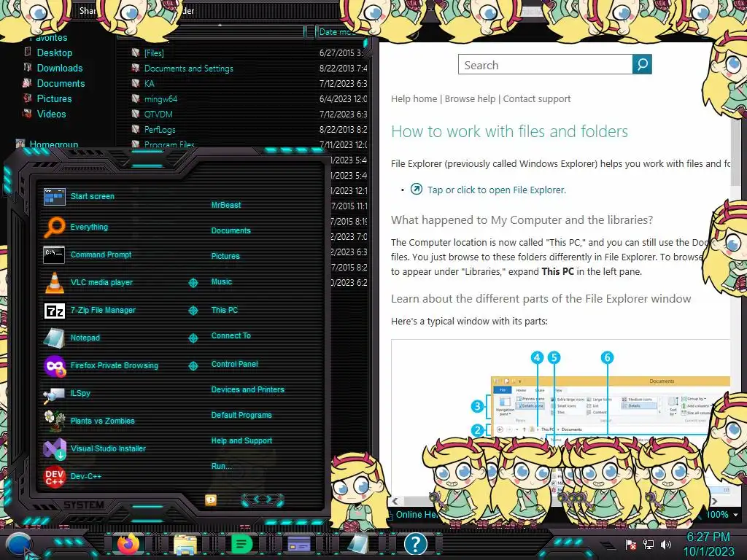The height and width of the screenshot is (560, 747).
Task: Open This PC from start menu
Action: coord(225,310)
